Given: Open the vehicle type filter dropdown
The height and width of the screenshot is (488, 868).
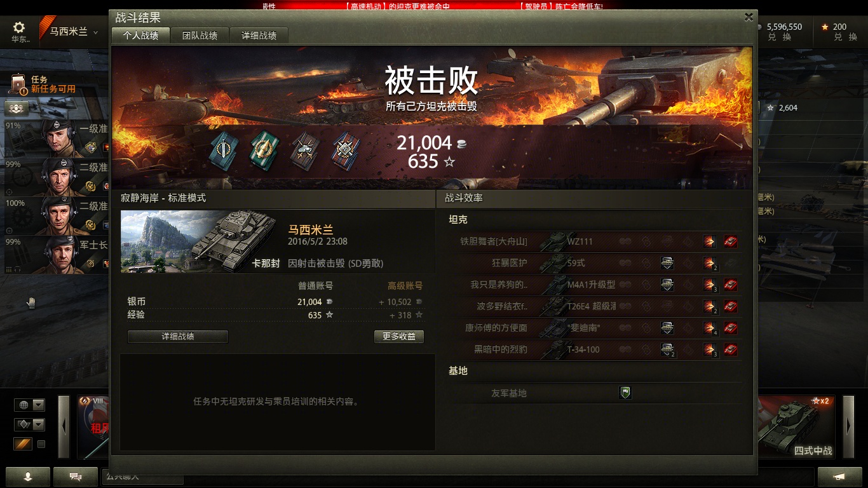Looking at the screenshot, I should click(30, 424).
